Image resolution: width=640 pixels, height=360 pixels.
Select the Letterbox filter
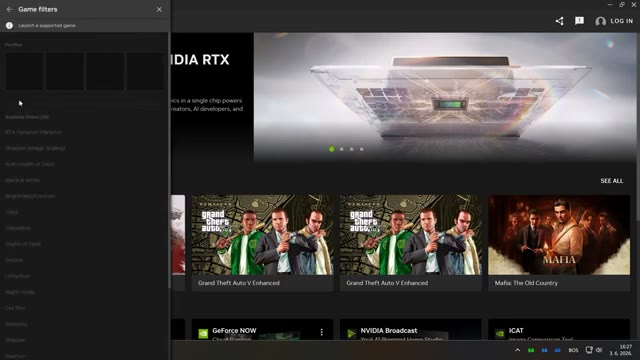17,276
